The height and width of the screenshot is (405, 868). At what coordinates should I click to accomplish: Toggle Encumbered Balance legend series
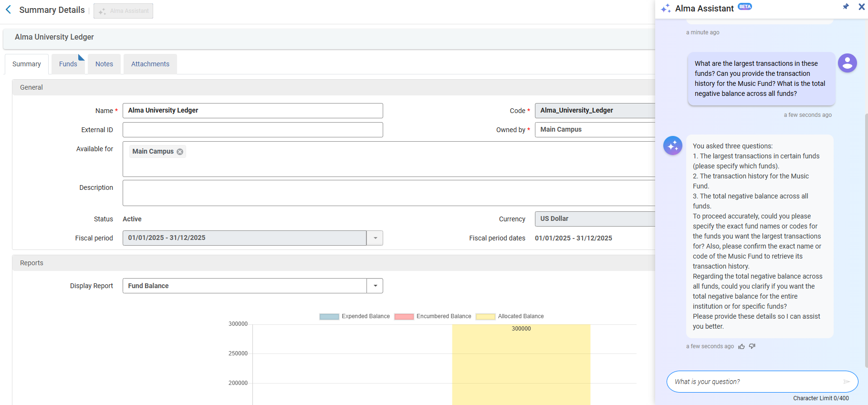pos(433,316)
